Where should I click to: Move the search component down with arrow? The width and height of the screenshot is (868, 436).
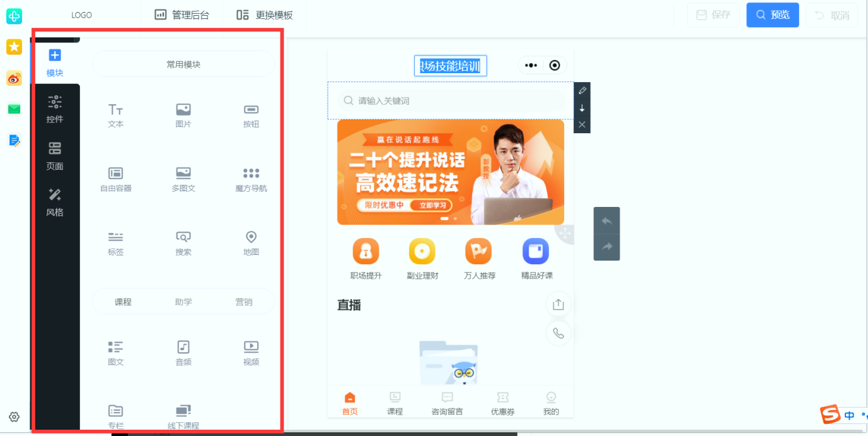[582, 108]
